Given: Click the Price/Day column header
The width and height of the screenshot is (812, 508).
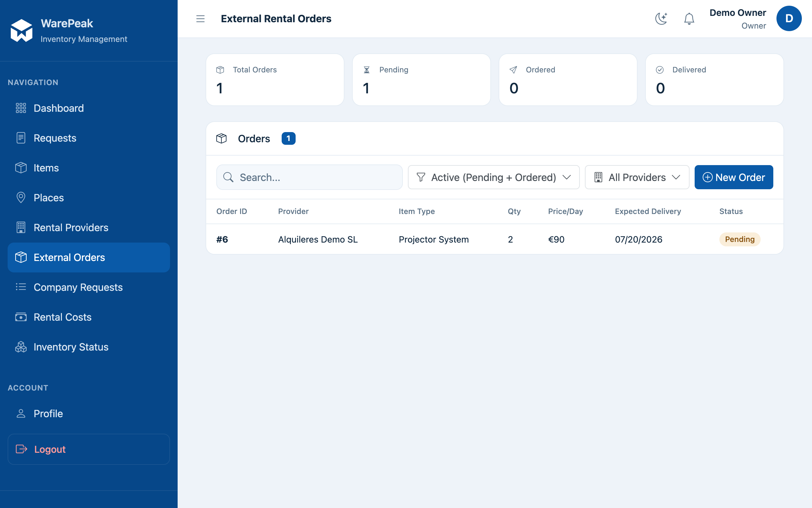Looking at the screenshot, I should (565, 211).
